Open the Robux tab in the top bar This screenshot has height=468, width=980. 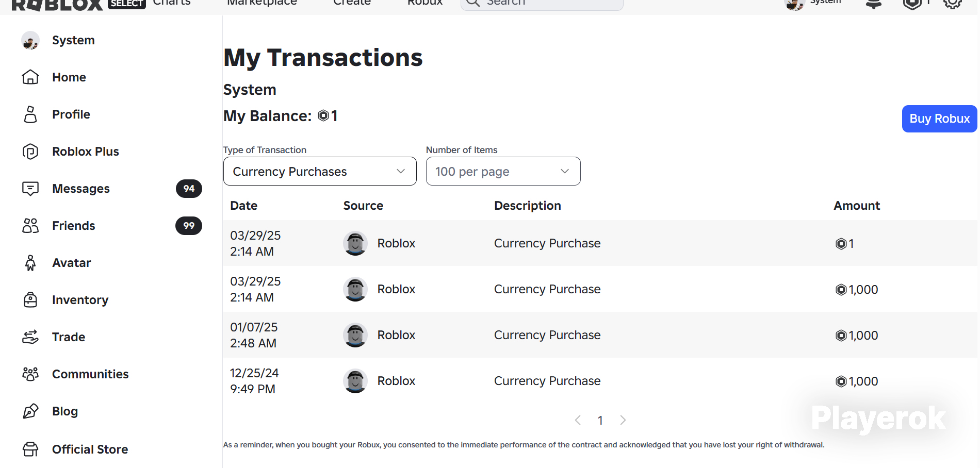pyautogui.click(x=425, y=3)
